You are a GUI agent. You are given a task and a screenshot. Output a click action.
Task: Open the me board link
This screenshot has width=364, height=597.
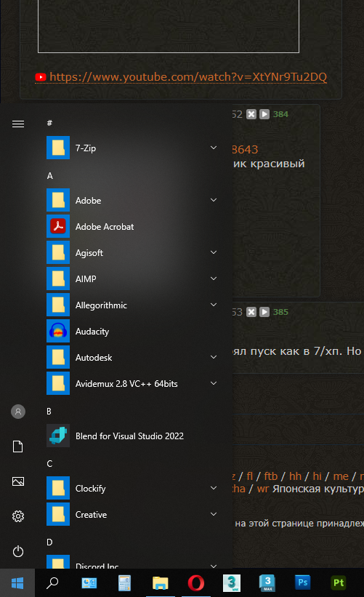(x=341, y=476)
